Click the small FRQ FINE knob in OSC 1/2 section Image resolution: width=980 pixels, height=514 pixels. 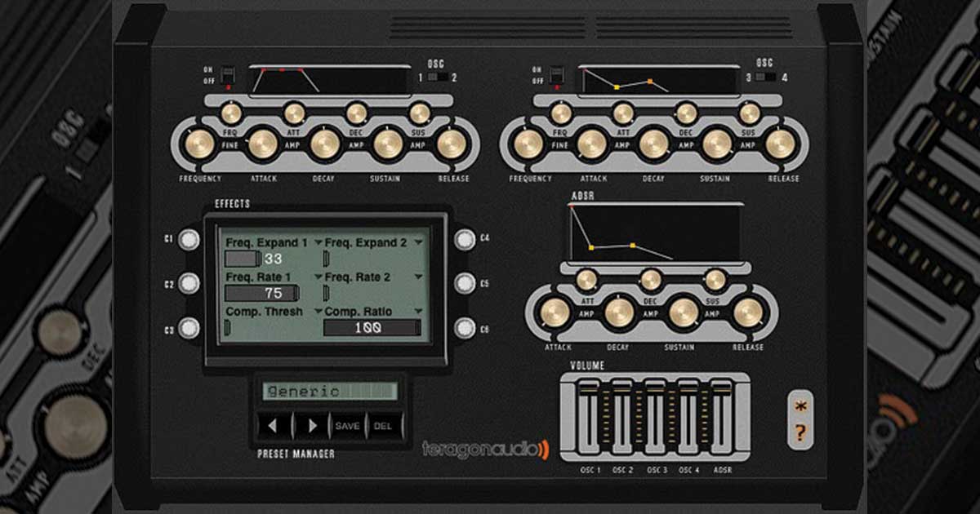click(231, 113)
